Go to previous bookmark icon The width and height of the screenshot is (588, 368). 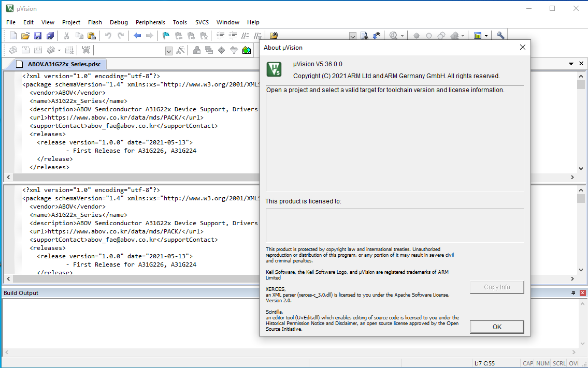tap(179, 36)
